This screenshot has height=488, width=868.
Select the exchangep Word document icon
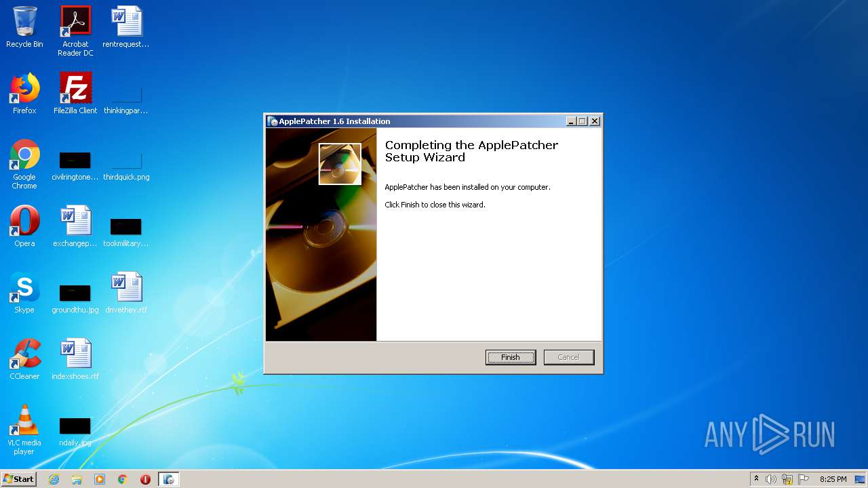point(75,226)
